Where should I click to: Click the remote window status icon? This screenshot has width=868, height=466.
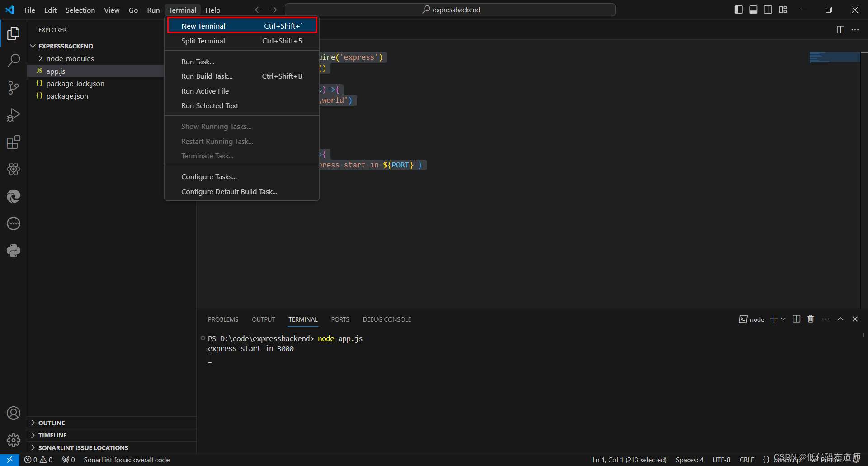click(9, 460)
